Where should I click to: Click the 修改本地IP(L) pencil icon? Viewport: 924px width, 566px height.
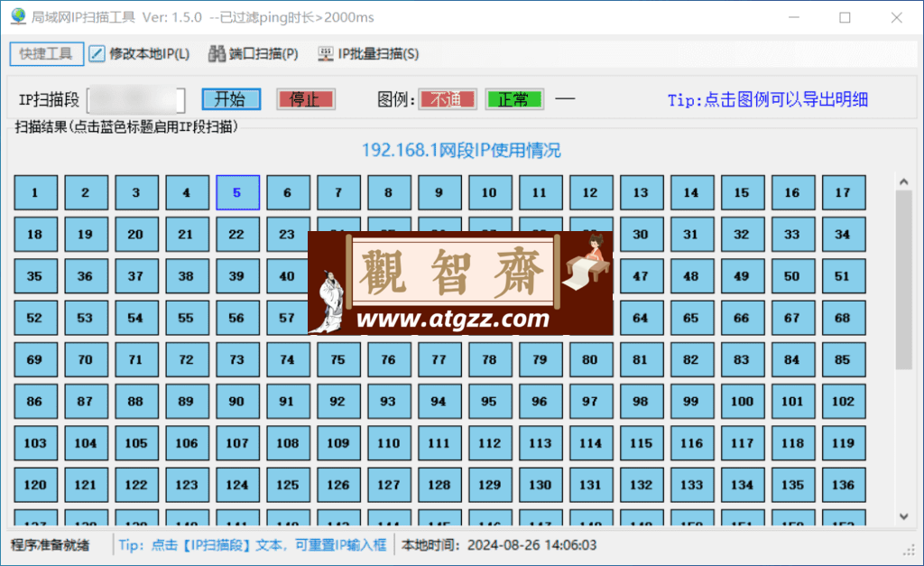tap(97, 53)
